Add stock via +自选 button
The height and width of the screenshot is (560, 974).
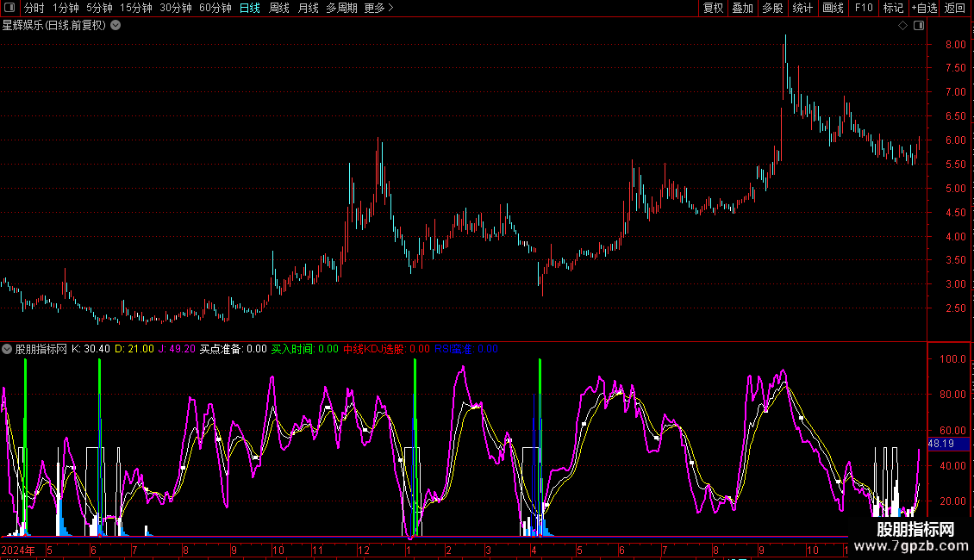(x=923, y=8)
